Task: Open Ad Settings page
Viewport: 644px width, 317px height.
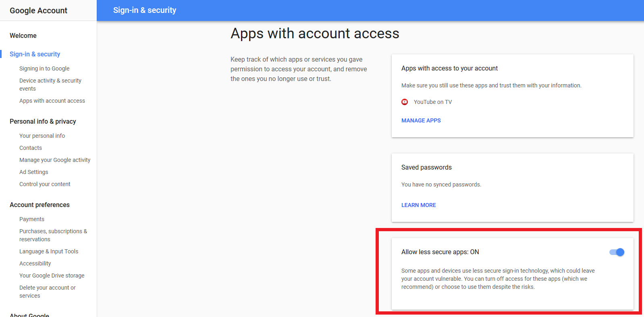Action: [x=33, y=172]
